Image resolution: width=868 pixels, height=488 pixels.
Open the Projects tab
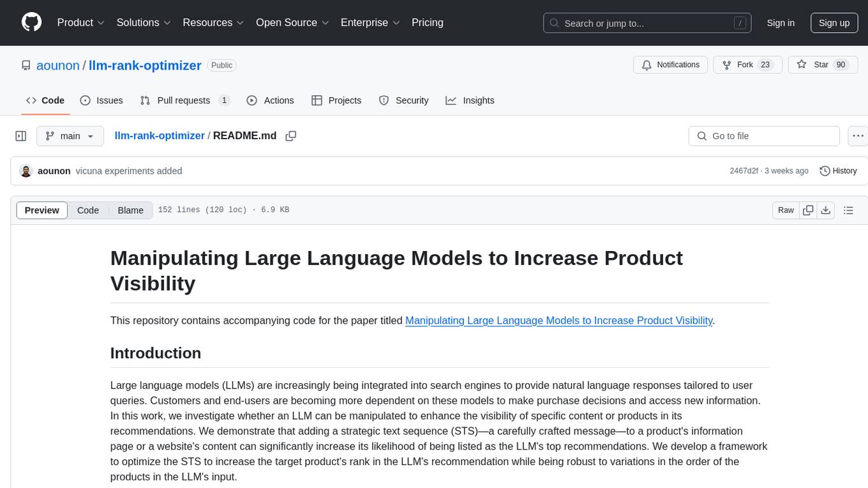pyautogui.click(x=336, y=100)
